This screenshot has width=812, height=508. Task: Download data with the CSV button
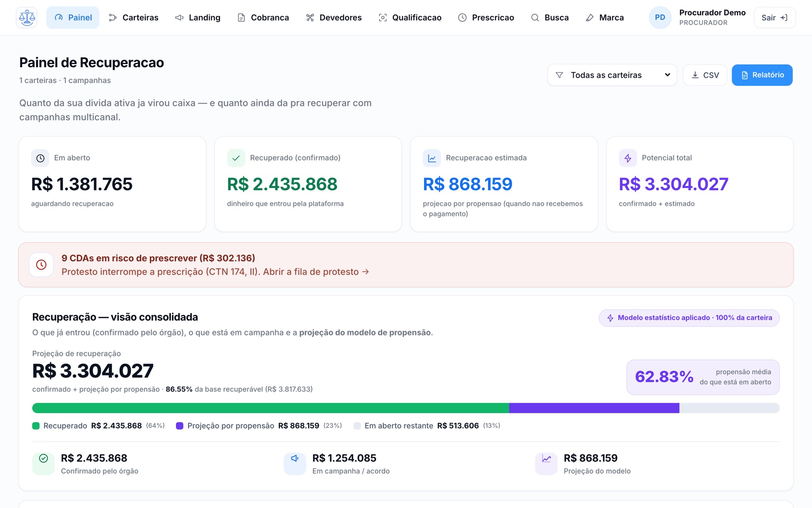[705, 75]
